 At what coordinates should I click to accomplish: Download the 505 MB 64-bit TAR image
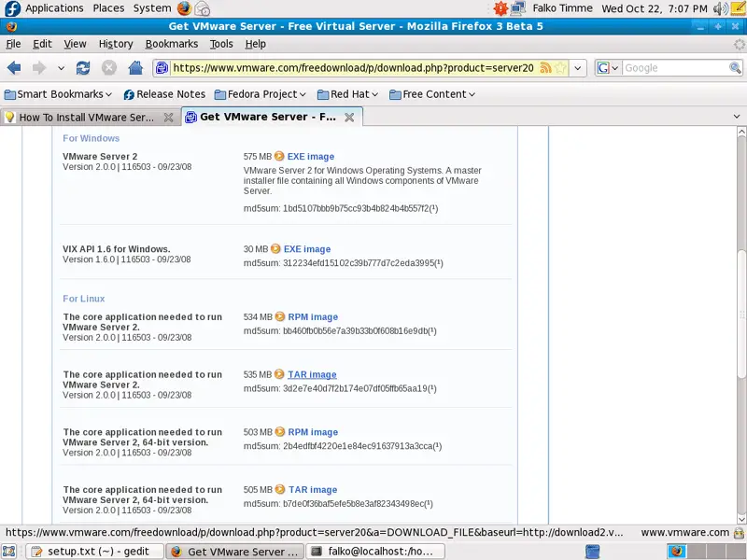pos(313,490)
